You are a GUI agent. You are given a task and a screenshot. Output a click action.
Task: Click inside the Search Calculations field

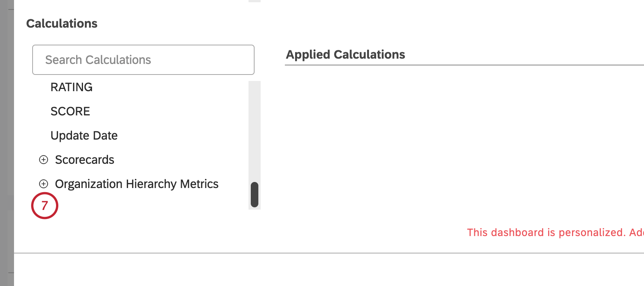coord(143,60)
